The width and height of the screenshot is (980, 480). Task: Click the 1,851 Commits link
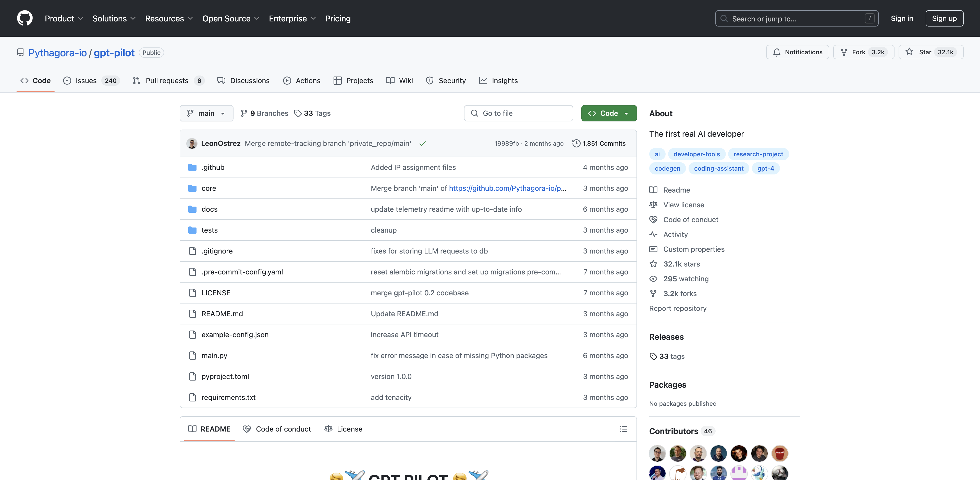(x=599, y=143)
